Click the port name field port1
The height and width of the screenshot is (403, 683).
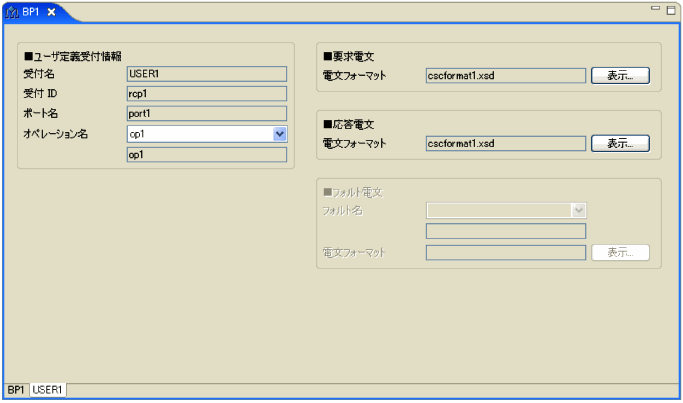pyautogui.click(x=207, y=113)
